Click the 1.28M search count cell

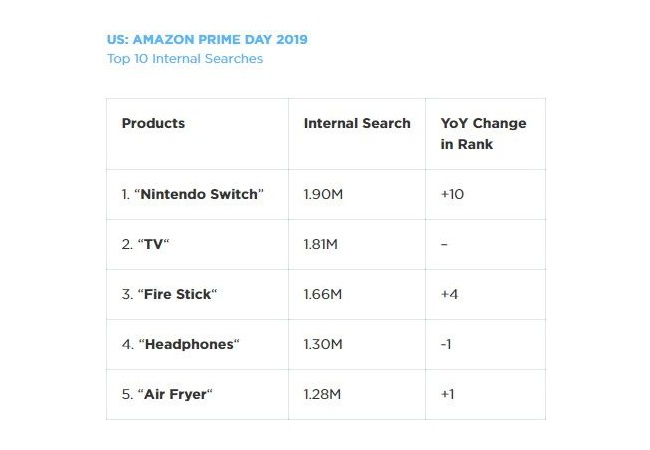pyautogui.click(x=322, y=394)
